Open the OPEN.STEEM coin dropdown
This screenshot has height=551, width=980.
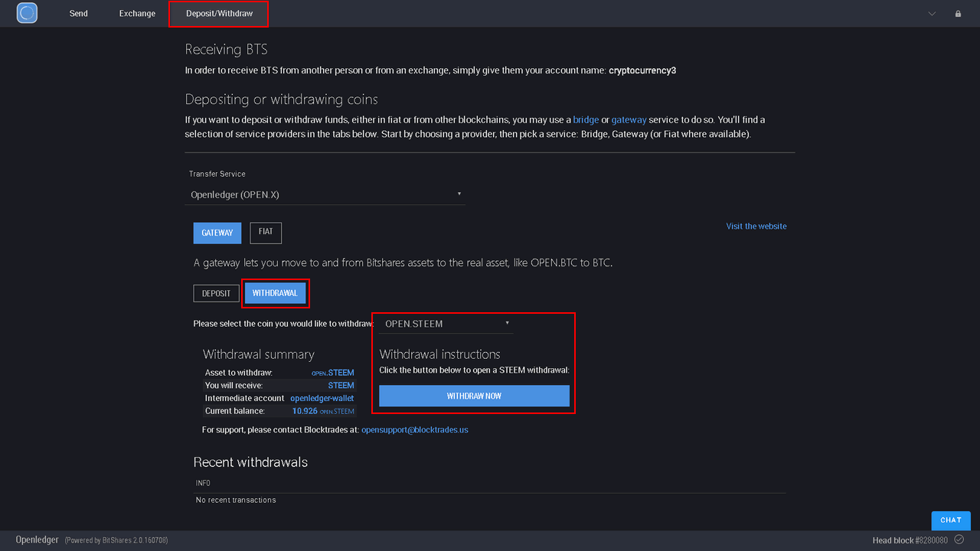coord(446,324)
